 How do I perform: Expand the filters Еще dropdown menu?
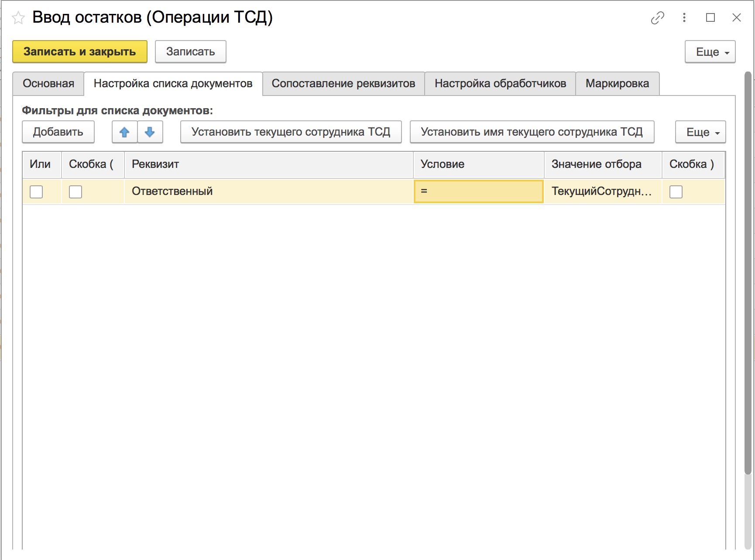click(700, 132)
